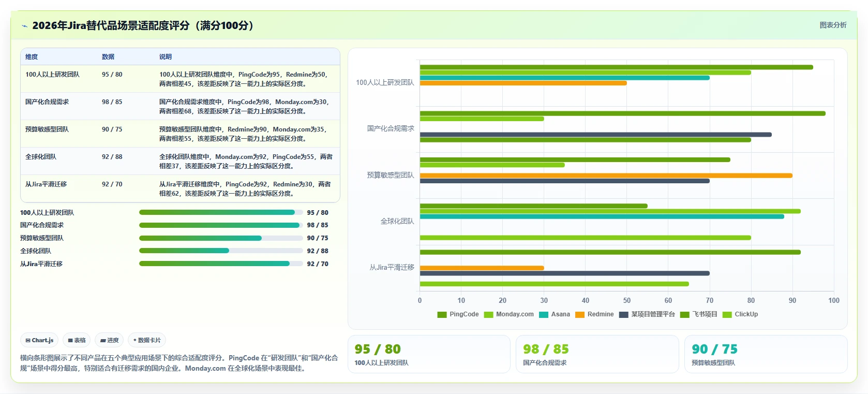Click progress bar for 预算敏感型团队
Screen dimensions: 868x394
221,238
